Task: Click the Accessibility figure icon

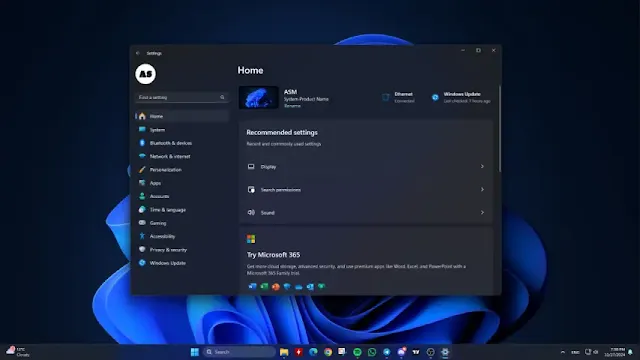Action: (x=142, y=236)
